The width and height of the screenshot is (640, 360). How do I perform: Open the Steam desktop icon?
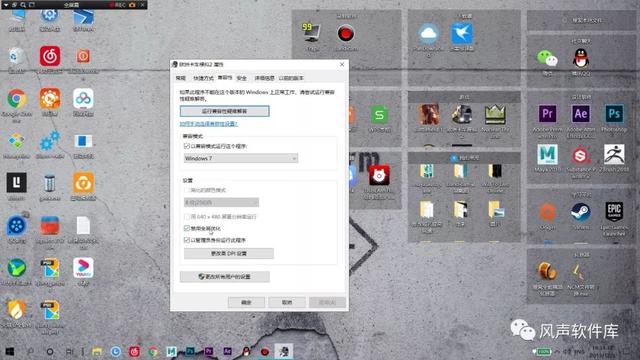(580, 212)
